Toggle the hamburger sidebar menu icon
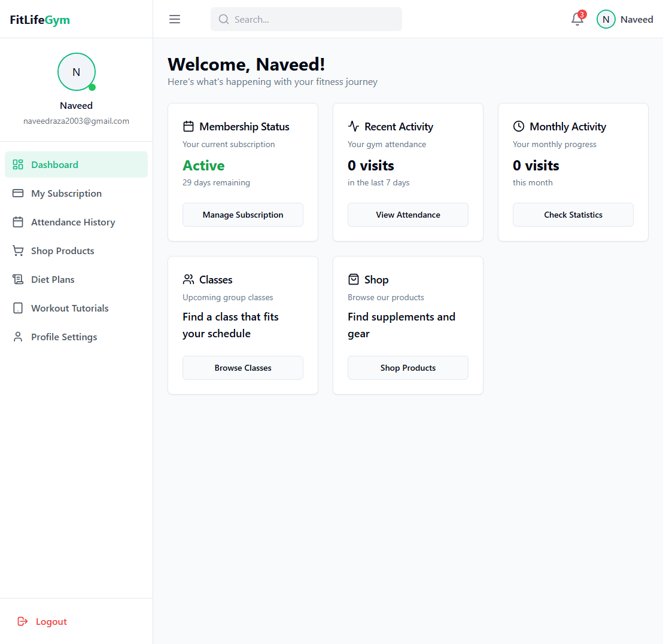Screen dimensions: 663x644 175,19
